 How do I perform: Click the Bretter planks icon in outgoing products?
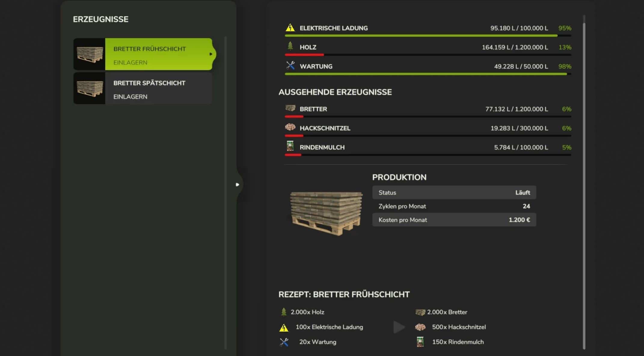(290, 108)
